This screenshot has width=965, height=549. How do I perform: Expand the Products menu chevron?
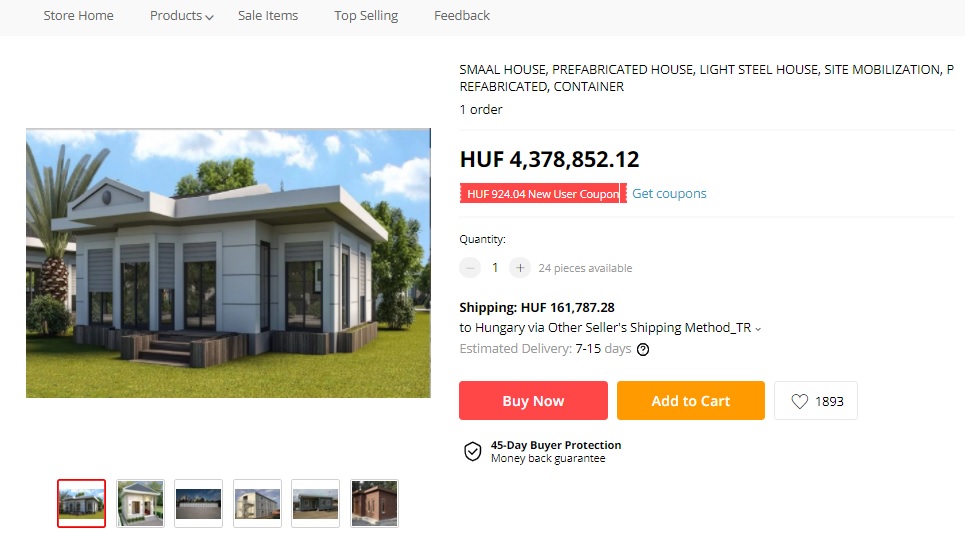pos(209,17)
